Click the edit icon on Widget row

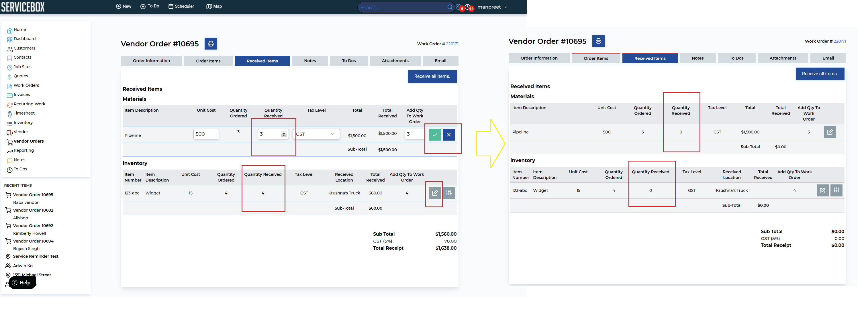[435, 193]
